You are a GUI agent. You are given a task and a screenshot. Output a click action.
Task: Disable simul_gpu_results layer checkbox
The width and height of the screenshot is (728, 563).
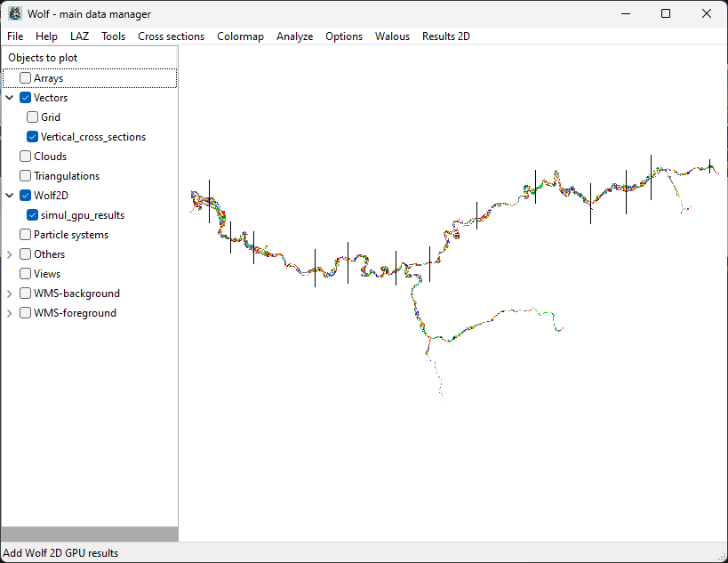point(32,215)
